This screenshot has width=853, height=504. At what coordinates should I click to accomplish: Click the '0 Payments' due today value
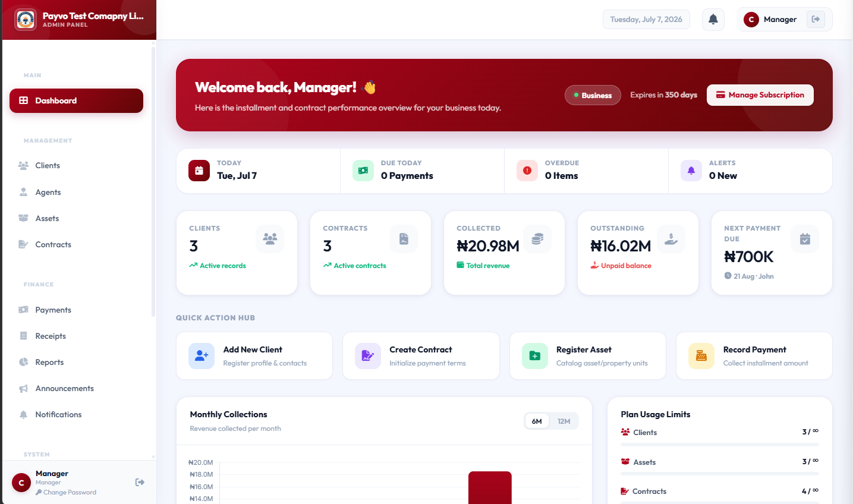[407, 176]
